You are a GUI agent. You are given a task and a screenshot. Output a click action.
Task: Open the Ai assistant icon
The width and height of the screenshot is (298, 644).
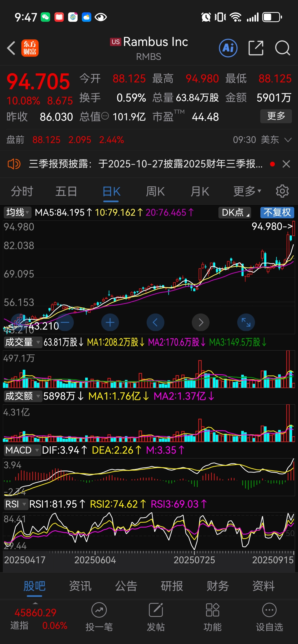[228, 48]
